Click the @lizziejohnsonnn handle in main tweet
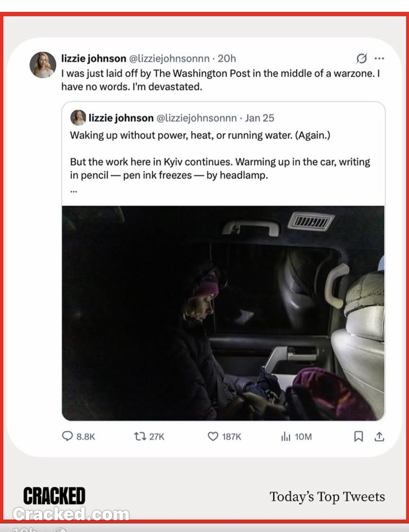 (x=169, y=58)
